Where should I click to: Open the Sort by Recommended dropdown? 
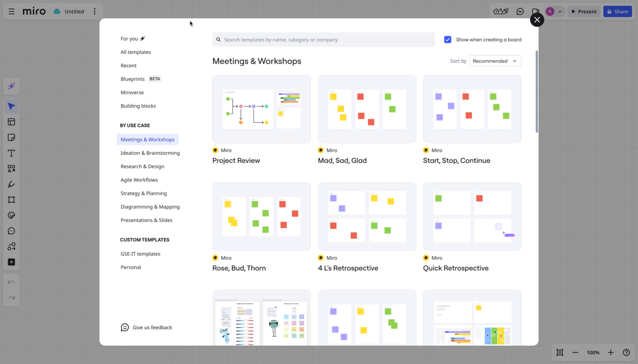click(495, 61)
